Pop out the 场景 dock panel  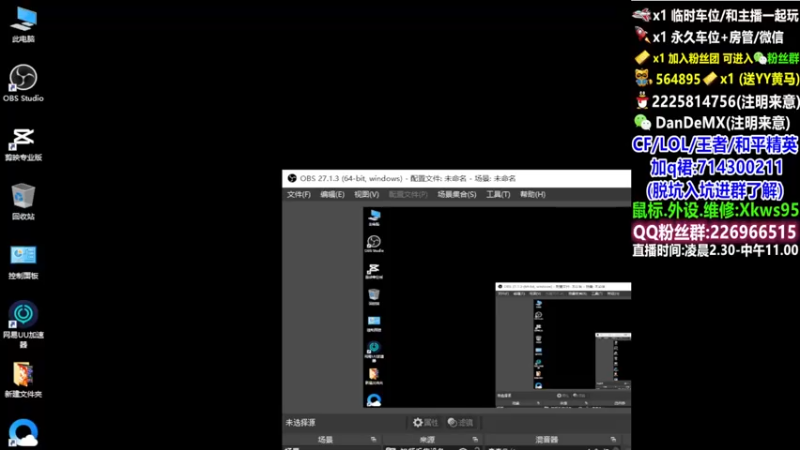(373, 439)
